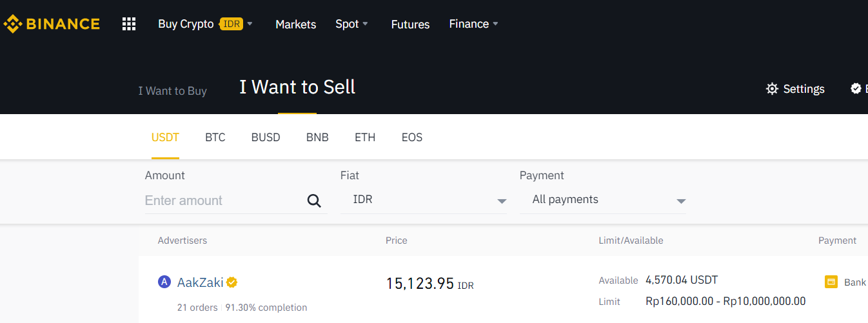The height and width of the screenshot is (323, 868).
Task: Switch to I Want to Buy
Action: 172,91
